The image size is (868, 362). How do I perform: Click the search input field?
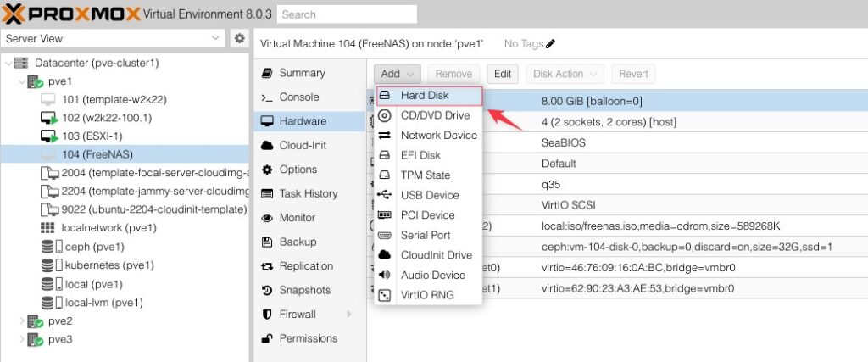pos(347,14)
